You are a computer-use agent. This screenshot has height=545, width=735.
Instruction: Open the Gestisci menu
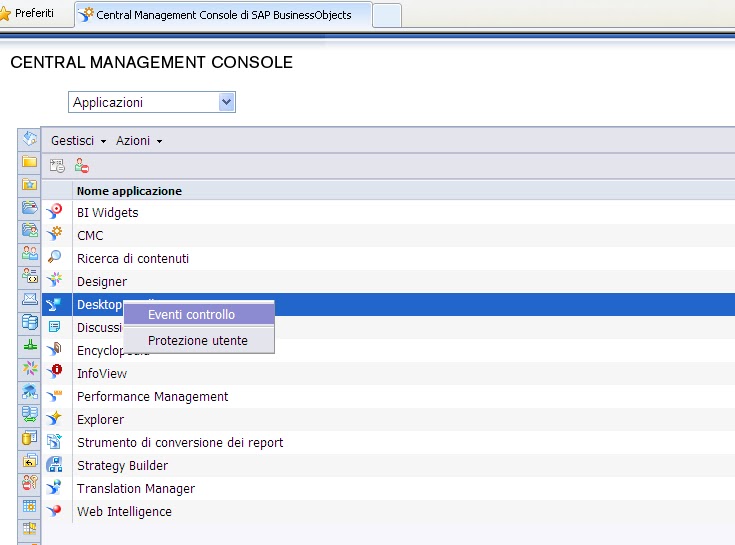pos(78,141)
